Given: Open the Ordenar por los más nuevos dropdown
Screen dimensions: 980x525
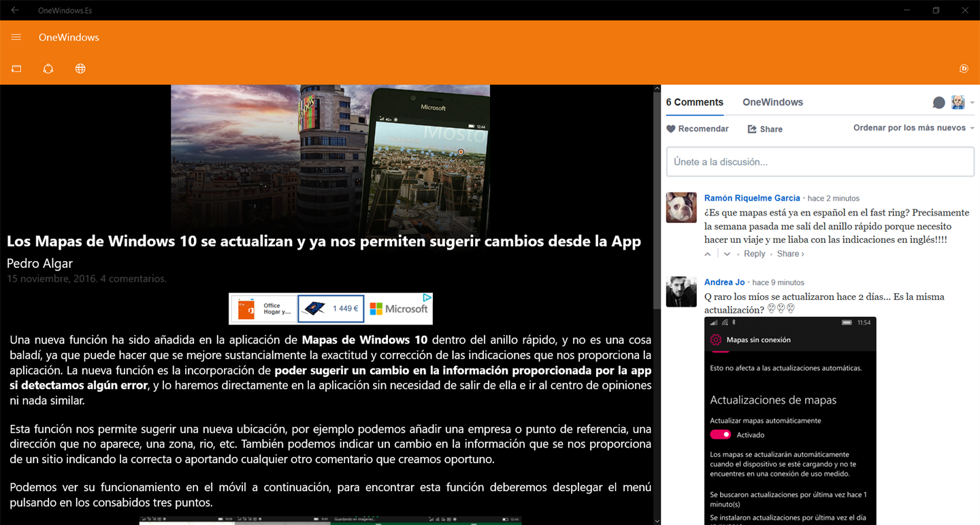Looking at the screenshot, I should pyautogui.click(x=914, y=128).
